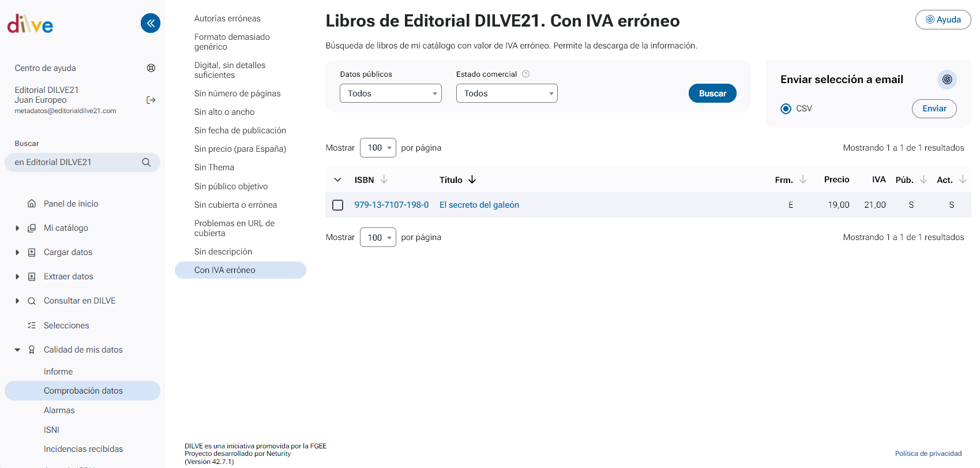Open the select-all chevron in table header
The image size is (980, 468).
click(x=338, y=180)
